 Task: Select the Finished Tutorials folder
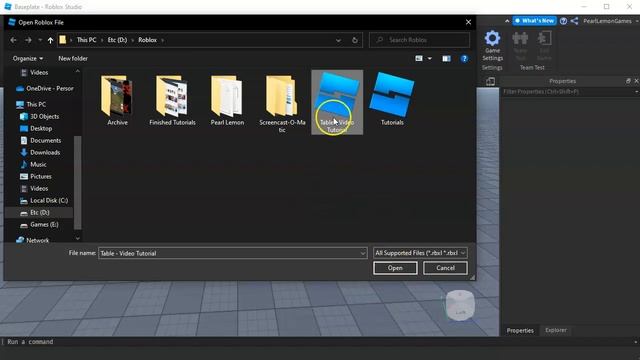(x=172, y=100)
